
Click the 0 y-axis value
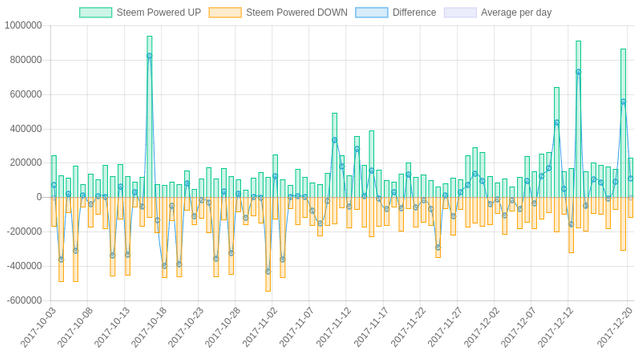tap(39, 197)
